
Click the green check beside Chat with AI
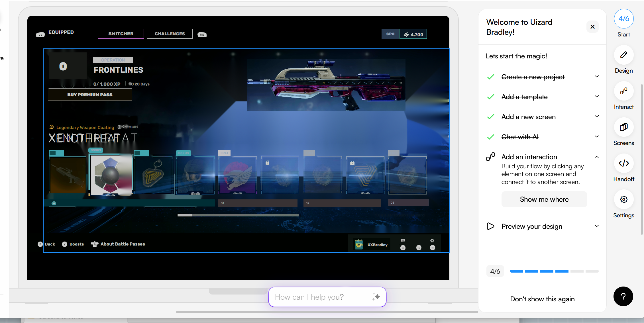click(x=490, y=137)
